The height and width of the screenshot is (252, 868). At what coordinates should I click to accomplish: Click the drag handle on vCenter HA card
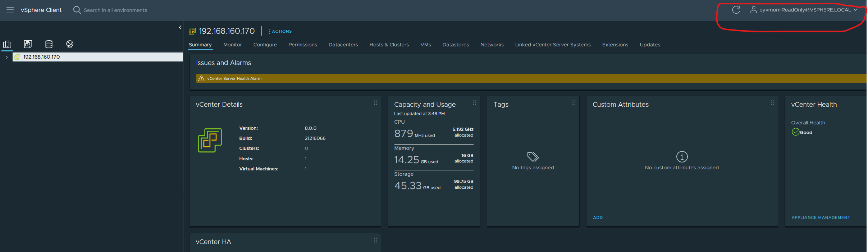click(x=375, y=240)
